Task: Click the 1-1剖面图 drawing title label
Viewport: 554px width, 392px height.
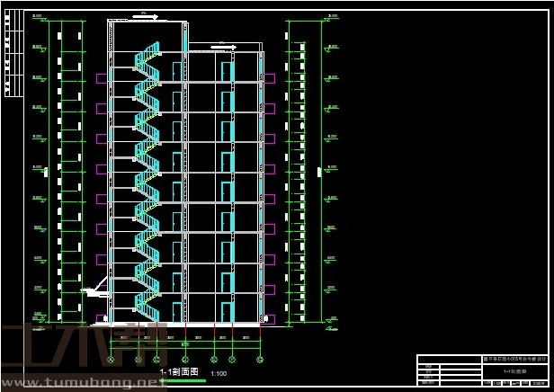Action: click(x=178, y=371)
